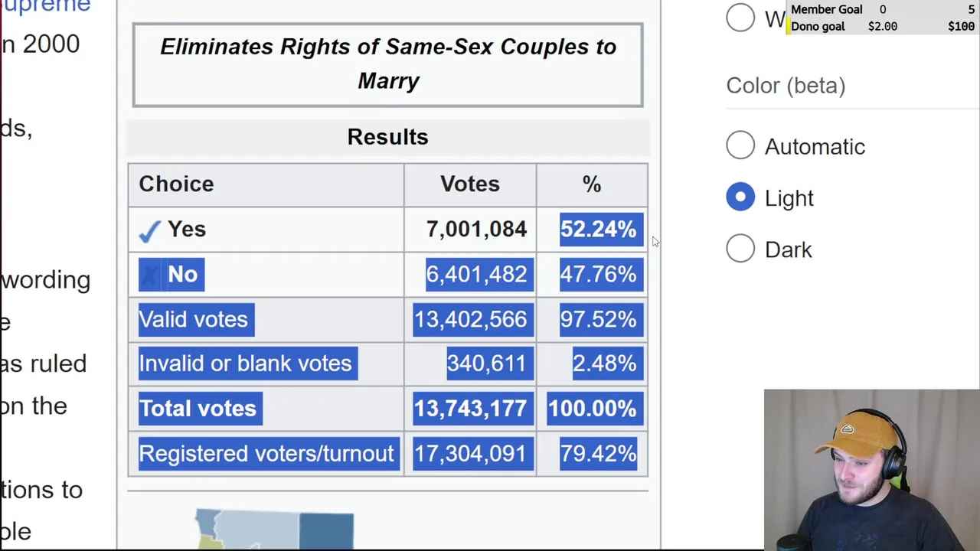Click the Yes vote count 7,001,084
This screenshot has width=980, height=551.
coord(476,230)
